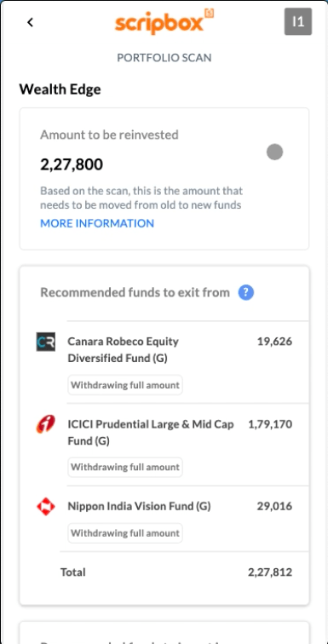Viewport: 328px width, 644px height.
Task: Click the 2,27,800 reinvest amount
Action: click(x=72, y=164)
